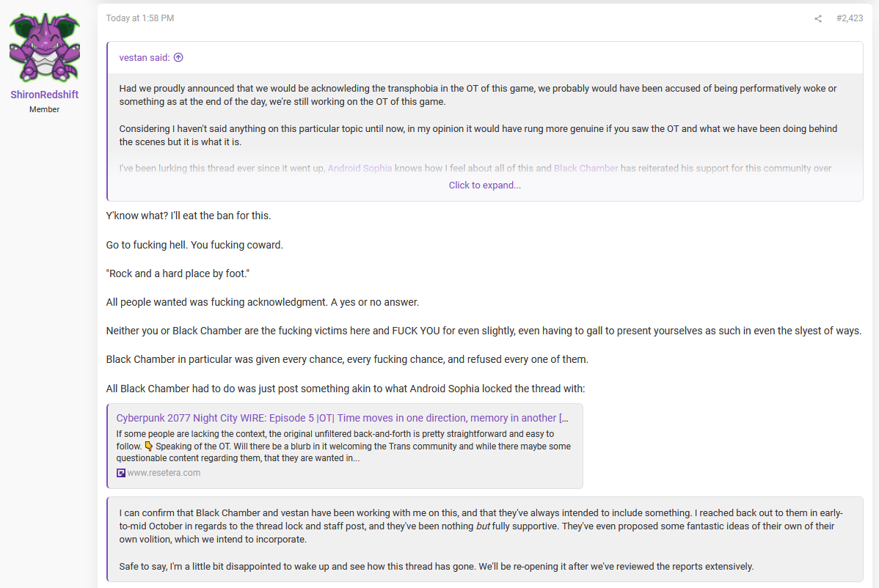Viewport: 879px width, 588px height.
Task: Select the 'Member' label under the username
Action: click(44, 109)
